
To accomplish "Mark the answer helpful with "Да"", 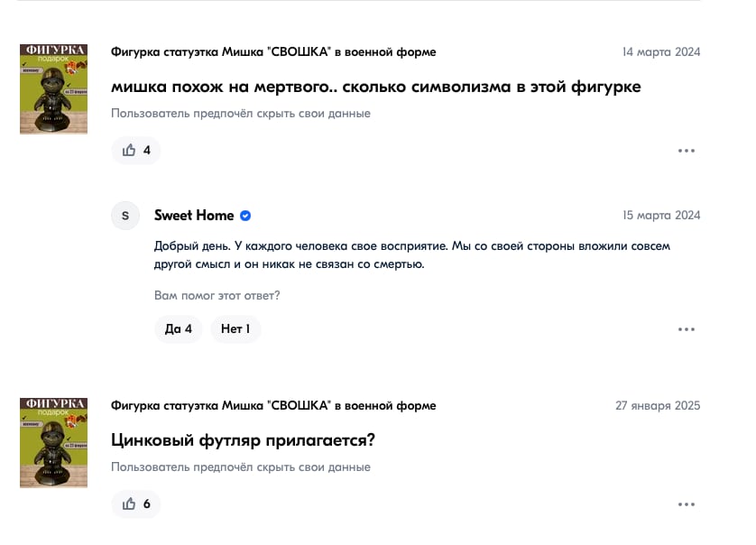I will point(179,329).
